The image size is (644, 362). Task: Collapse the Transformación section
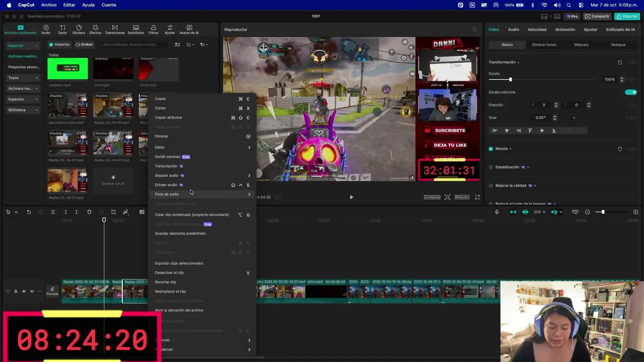pos(518,62)
